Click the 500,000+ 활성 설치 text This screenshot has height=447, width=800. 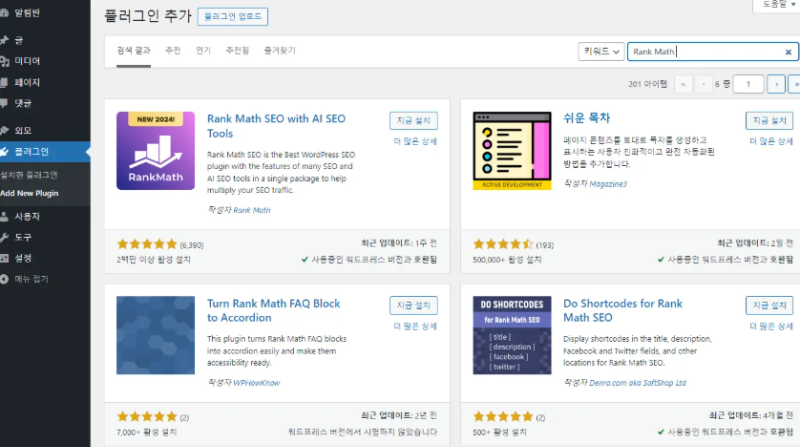(x=507, y=260)
